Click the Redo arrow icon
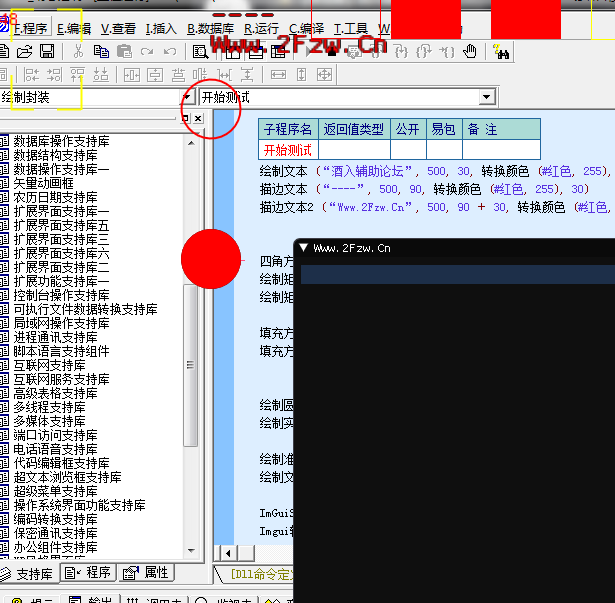615x603 pixels. pyautogui.click(x=147, y=52)
